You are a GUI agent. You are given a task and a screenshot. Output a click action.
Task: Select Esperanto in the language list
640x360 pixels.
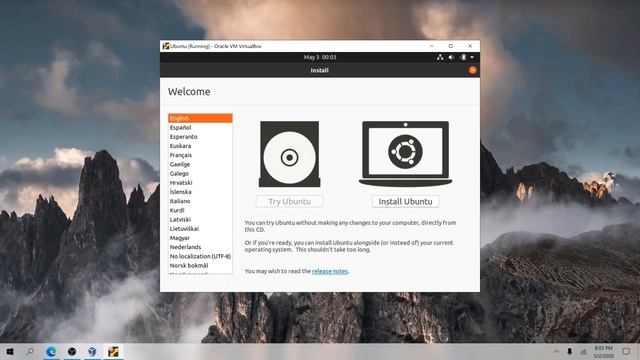tap(200, 137)
